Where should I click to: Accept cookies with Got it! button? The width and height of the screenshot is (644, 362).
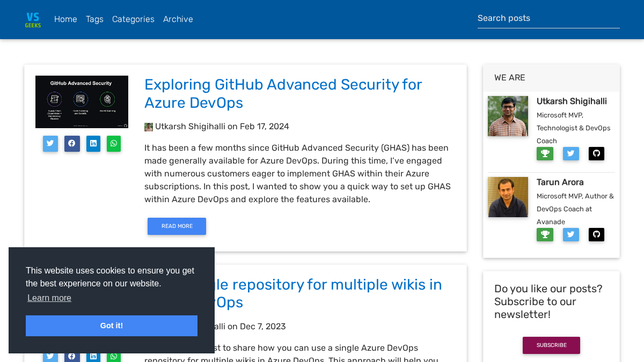tap(112, 326)
